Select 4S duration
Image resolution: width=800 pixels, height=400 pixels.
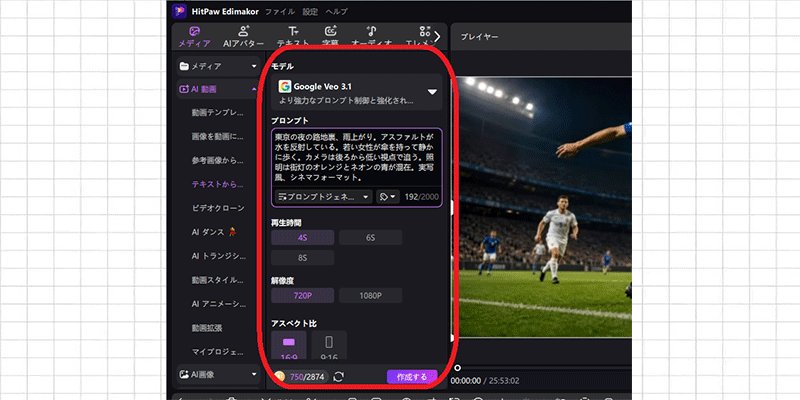click(x=303, y=238)
